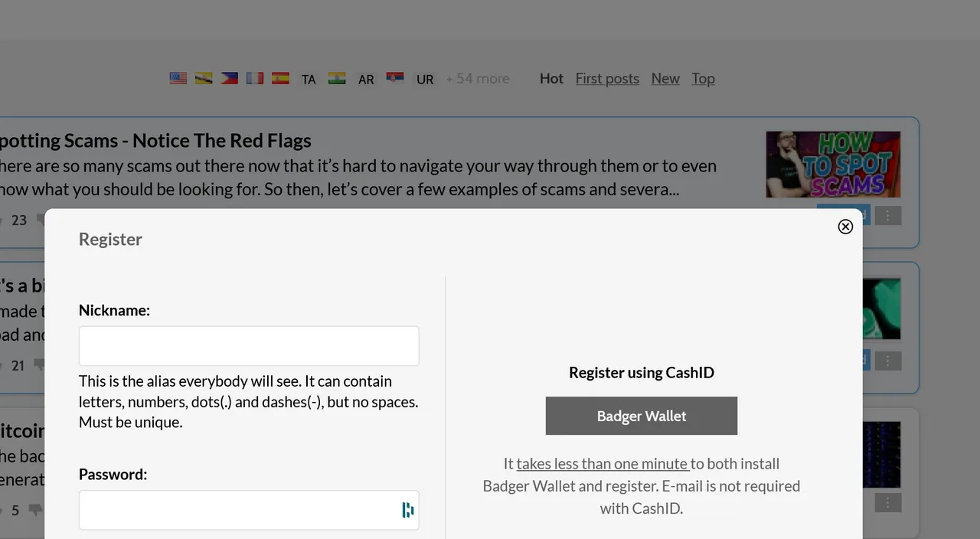The height and width of the screenshot is (539, 980).
Task: Select the Philippines flag language
Action: coord(229,78)
